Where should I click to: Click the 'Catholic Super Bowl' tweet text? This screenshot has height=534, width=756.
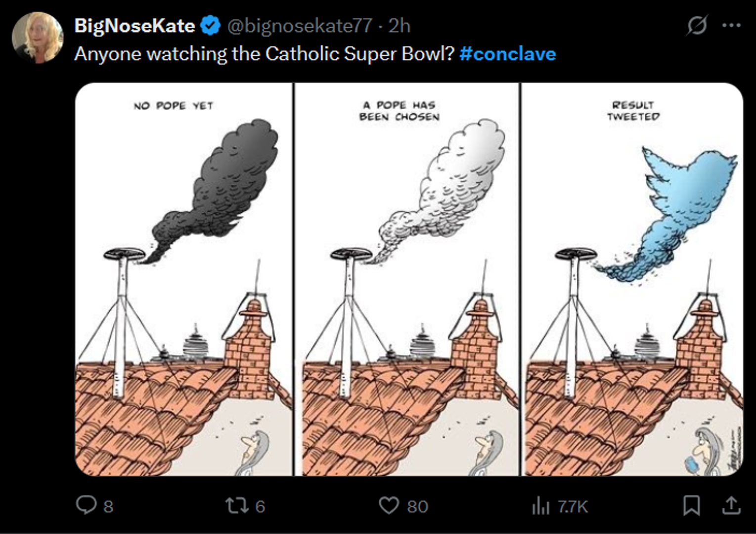(x=264, y=54)
